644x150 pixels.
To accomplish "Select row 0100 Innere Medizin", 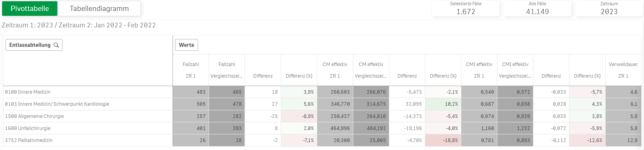I will point(28,92).
